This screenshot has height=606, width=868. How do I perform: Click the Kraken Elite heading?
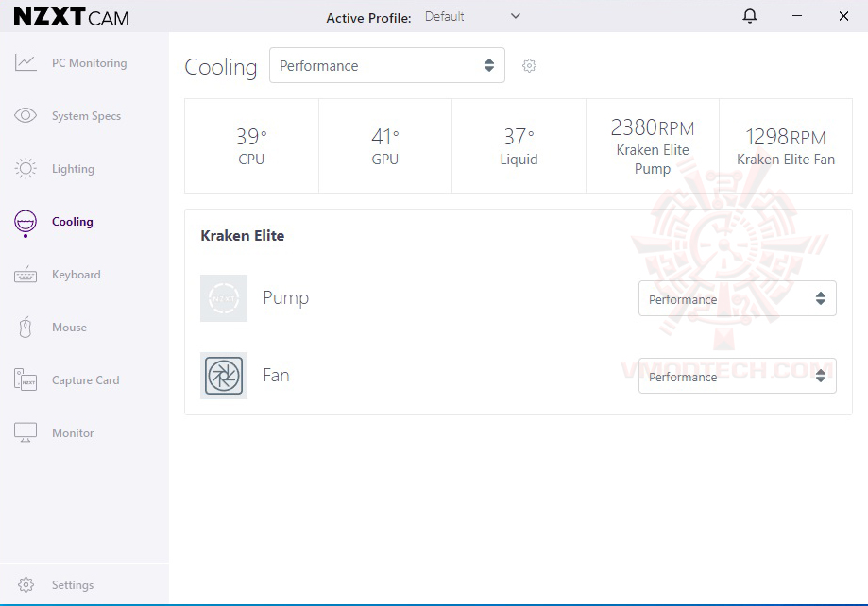pos(243,236)
